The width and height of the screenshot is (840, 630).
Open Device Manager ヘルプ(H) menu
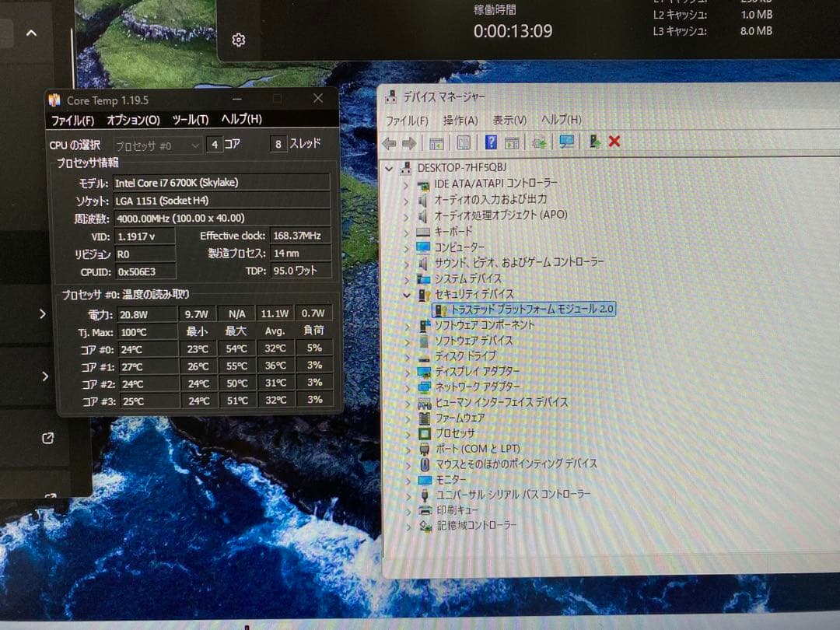coord(561,120)
